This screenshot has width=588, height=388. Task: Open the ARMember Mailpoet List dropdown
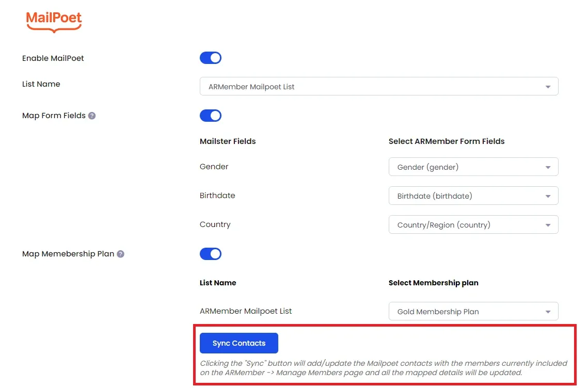378,87
